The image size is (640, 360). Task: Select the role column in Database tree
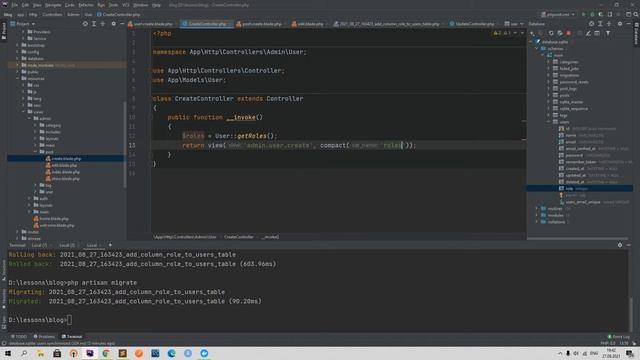569,189
